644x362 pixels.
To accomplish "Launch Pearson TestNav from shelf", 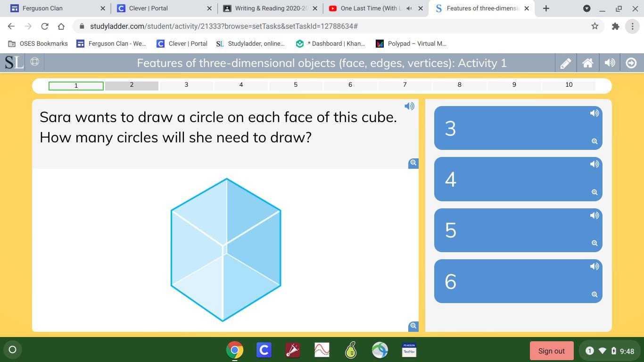I will point(409,350).
